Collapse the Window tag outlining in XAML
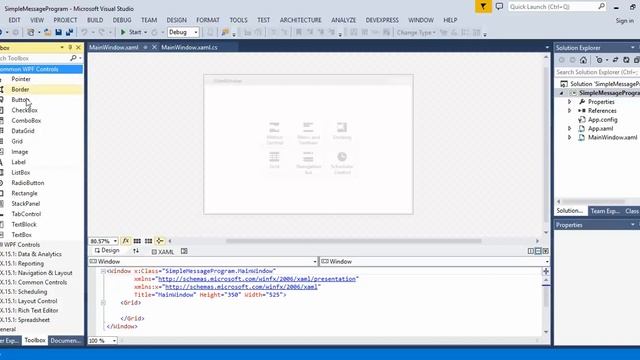Viewport: 640px width, 360px height. pyautogui.click(x=103, y=271)
